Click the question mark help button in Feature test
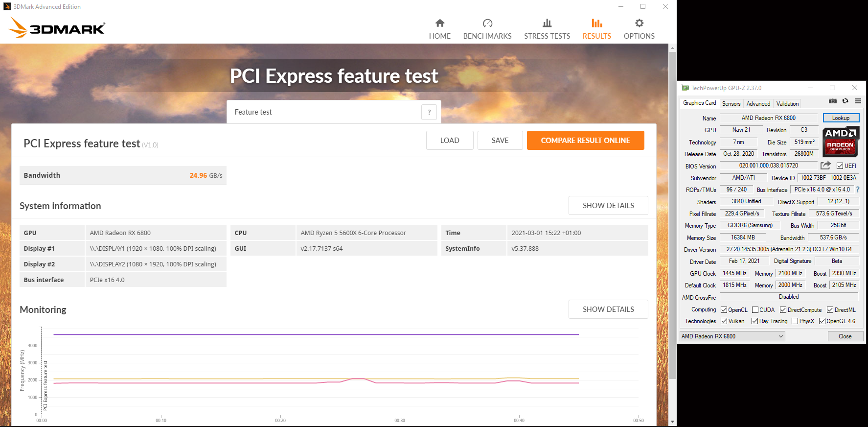Image resolution: width=868 pixels, height=427 pixels. (x=429, y=112)
